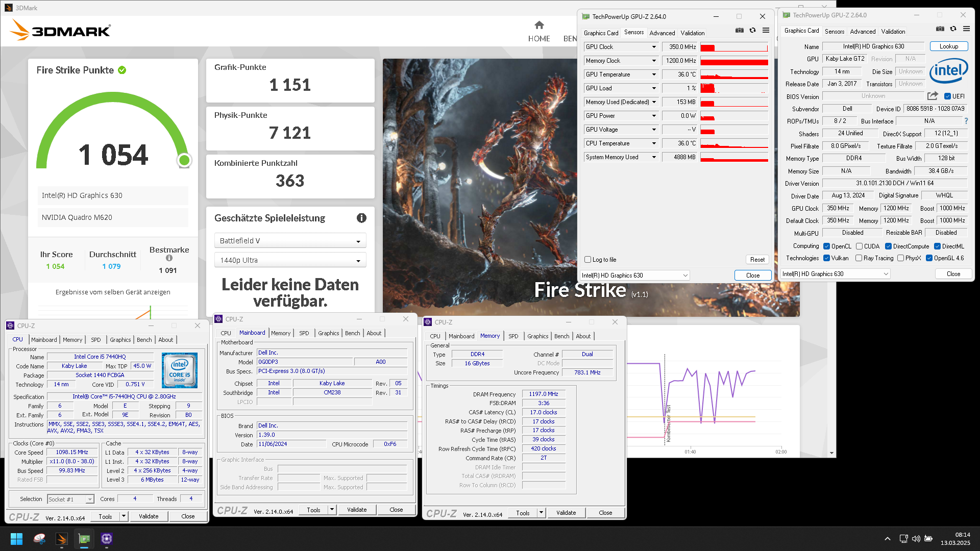Click the Bus Interface question mark icon
Screen dimensions: 980x551
click(x=966, y=121)
